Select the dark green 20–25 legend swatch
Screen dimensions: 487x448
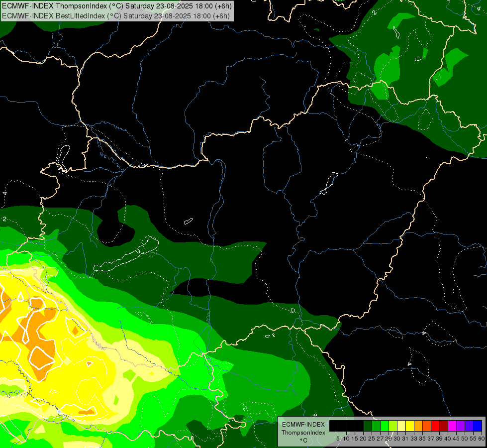point(368,426)
